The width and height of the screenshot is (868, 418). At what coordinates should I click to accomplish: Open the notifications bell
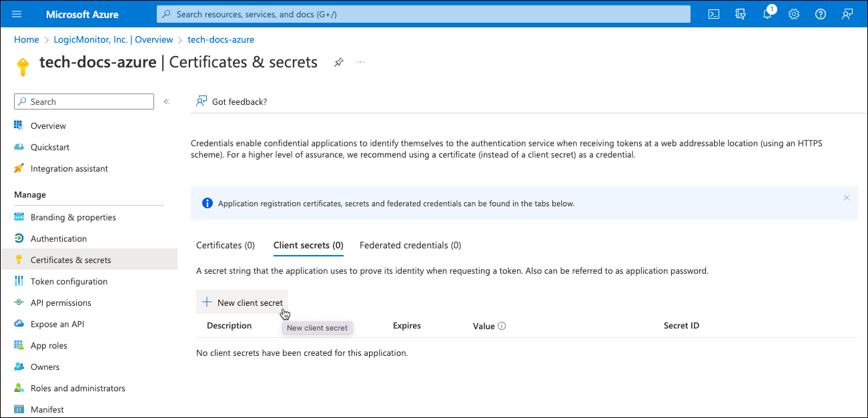[x=767, y=14]
